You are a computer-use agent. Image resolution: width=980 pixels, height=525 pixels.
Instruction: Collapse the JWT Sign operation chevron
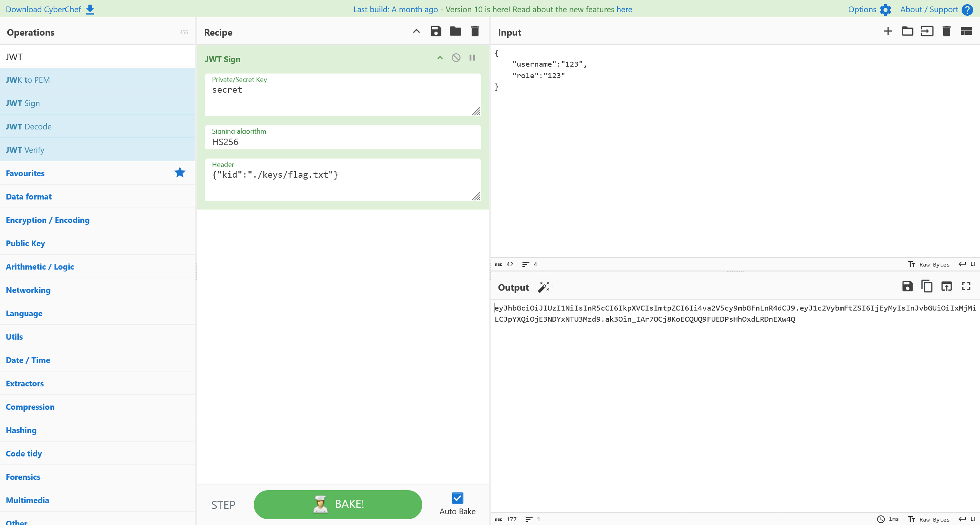coord(440,58)
